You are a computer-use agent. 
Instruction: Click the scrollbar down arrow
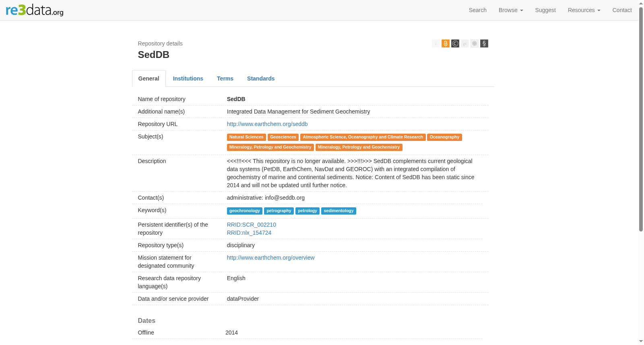pos(641,341)
